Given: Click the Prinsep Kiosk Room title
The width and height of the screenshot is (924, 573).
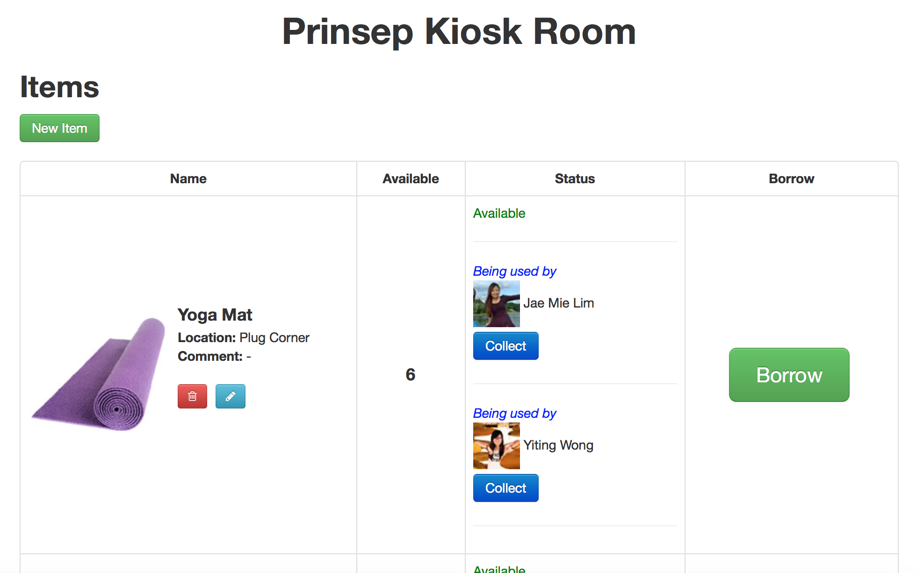Looking at the screenshot, I should (x=459, y=32).
